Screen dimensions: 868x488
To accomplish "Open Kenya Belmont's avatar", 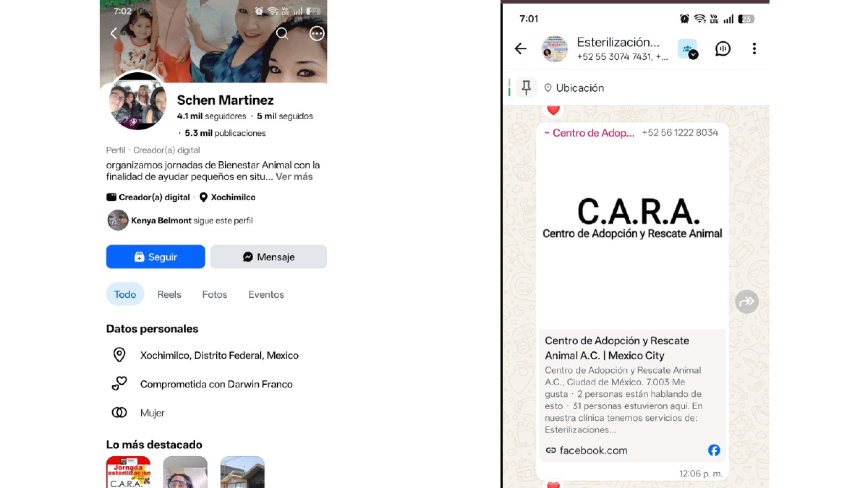I will click(x=118, y=220).
